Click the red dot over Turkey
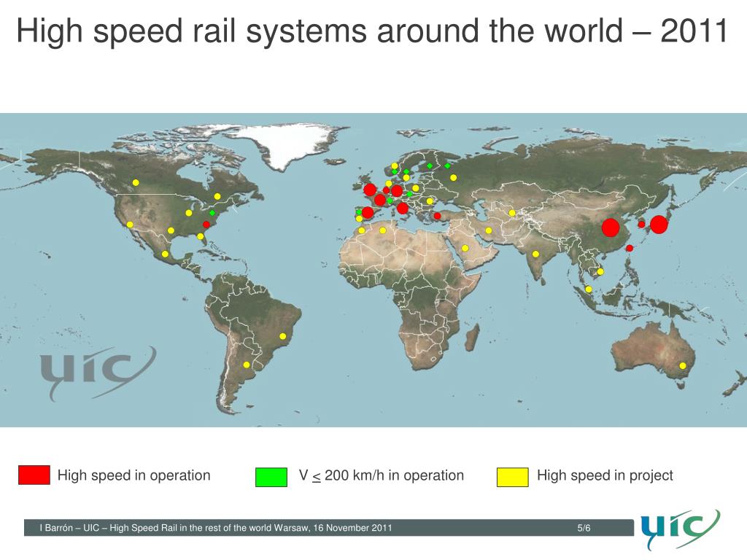The width and height of the screenshot is (747, 560). pos(438,216)
